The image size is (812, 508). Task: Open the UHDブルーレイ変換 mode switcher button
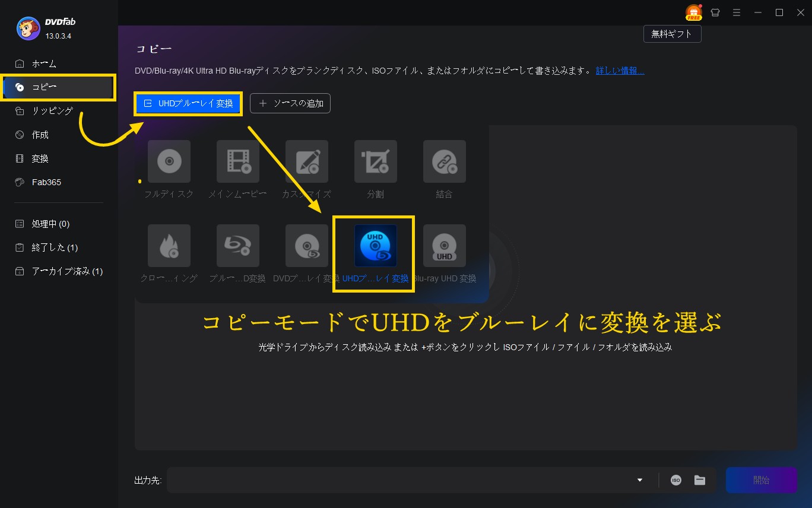pos(188,103)
